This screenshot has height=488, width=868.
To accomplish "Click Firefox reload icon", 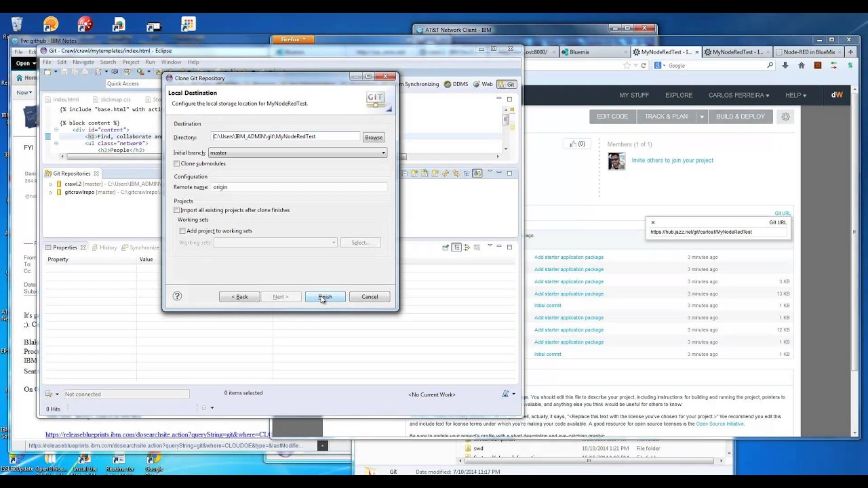I will 644,66.
